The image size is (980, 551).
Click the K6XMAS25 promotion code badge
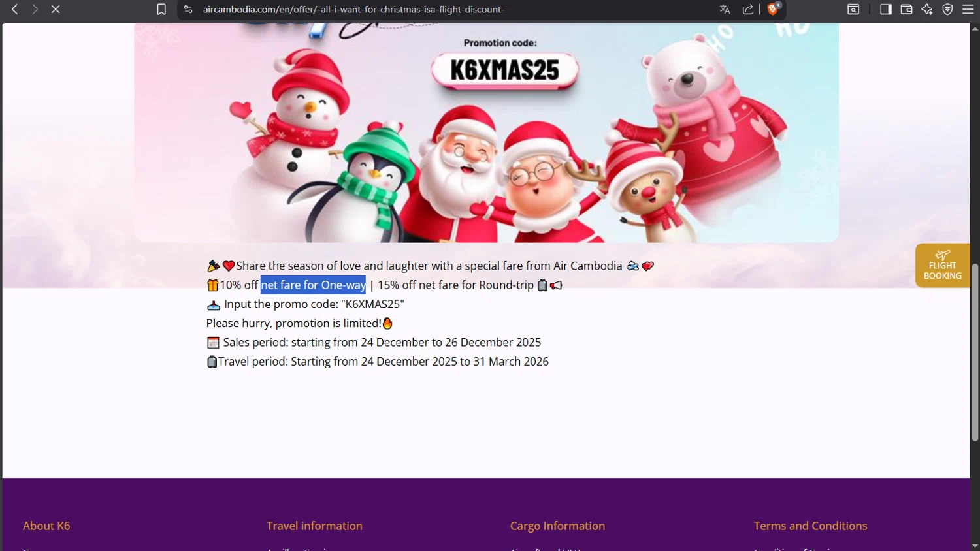click(505, 71)
